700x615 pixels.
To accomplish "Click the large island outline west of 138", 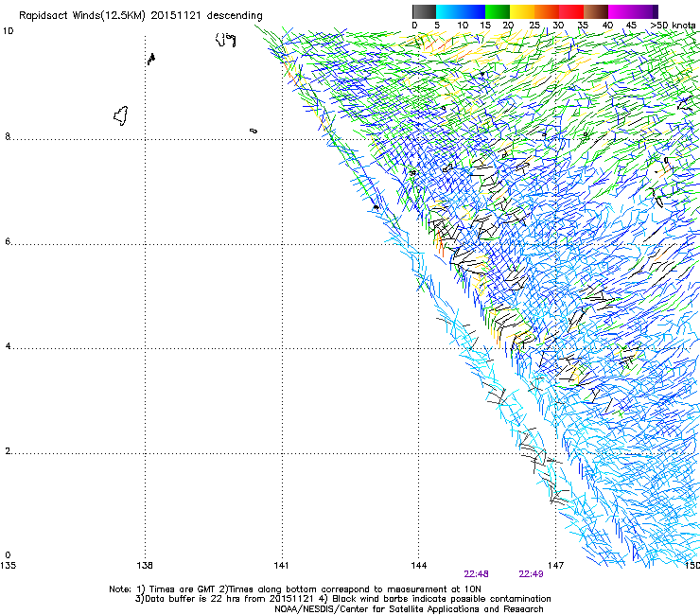I will coord(121,115).
